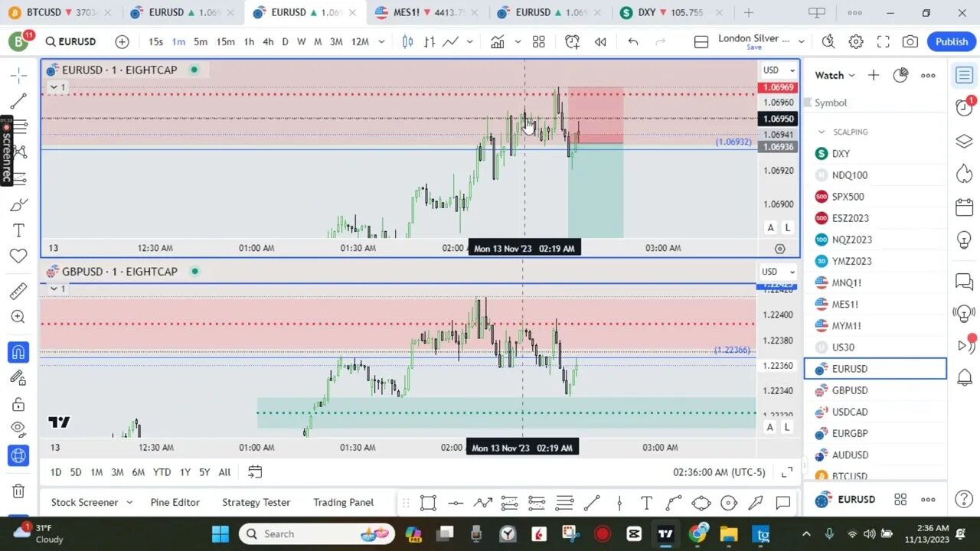This screenshot has width=980, height=551.
Task: Take a snapshot with camera icon
Action: pos(910,42)
